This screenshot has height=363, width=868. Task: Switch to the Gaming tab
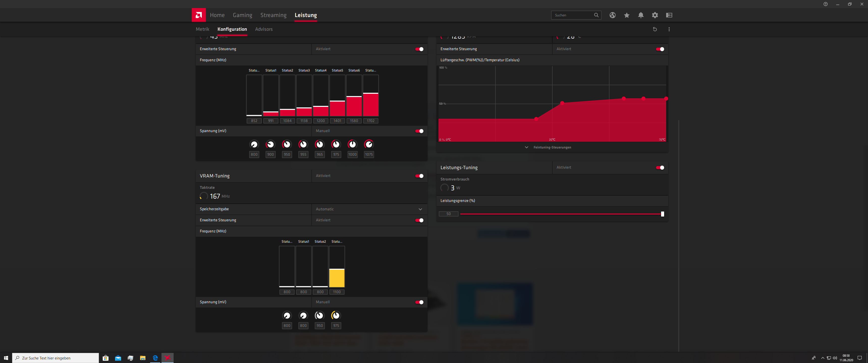click(x=242, y=15)
